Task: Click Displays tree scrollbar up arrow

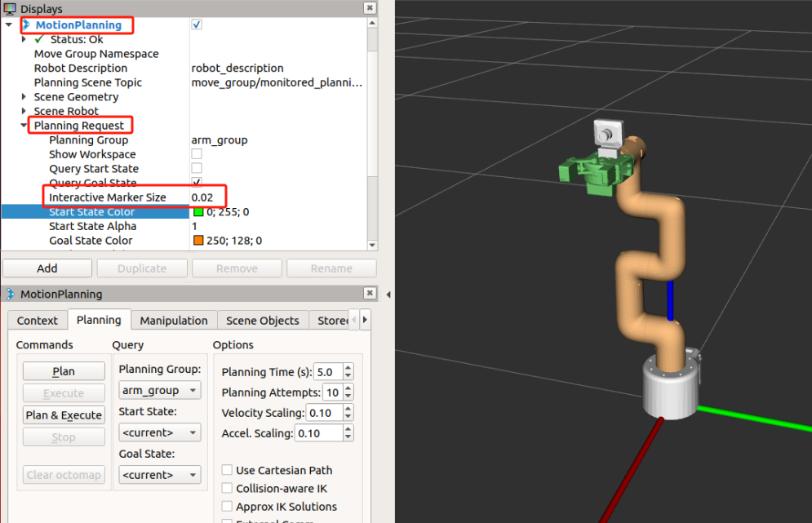Action: click(x=372, y=23)
